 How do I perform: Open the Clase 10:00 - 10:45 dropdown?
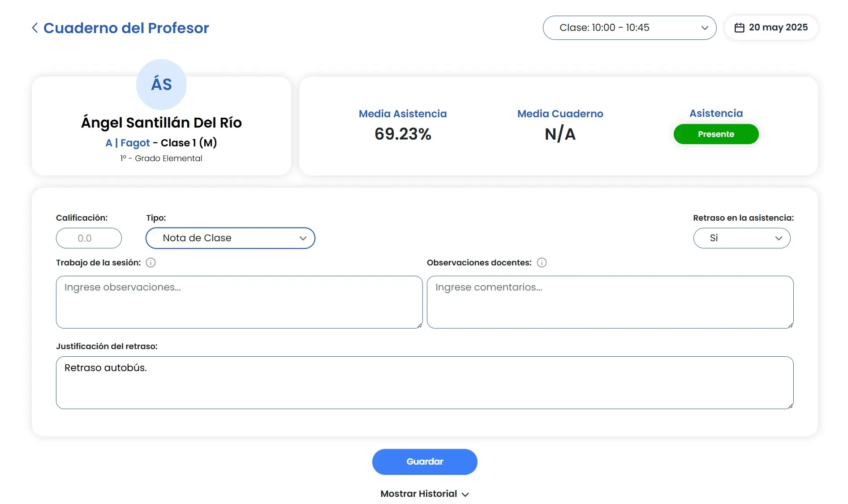click(x=629, y=28)
